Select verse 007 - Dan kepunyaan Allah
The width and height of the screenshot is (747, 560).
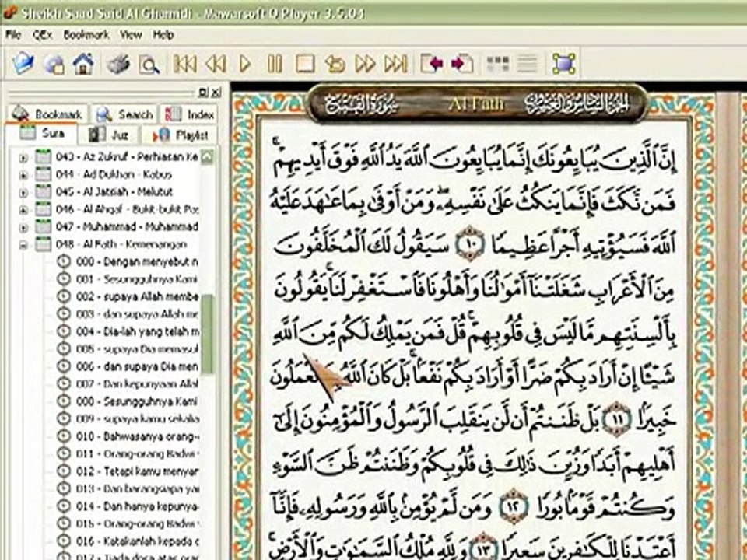pos(137,383)
